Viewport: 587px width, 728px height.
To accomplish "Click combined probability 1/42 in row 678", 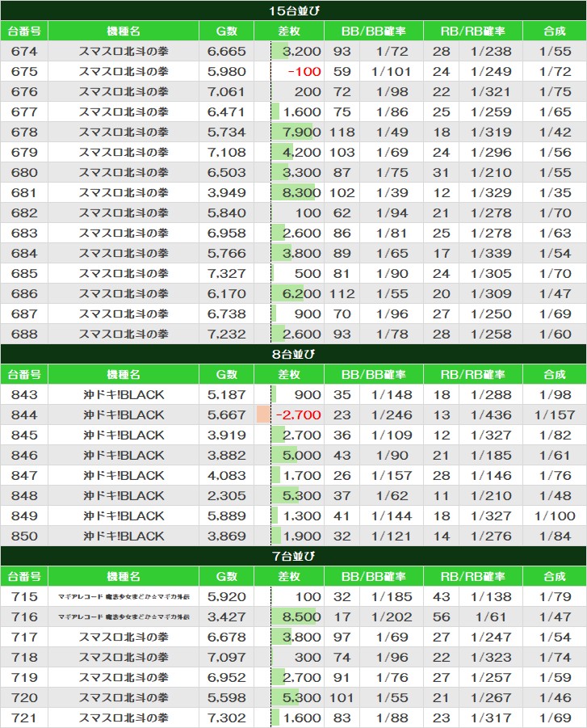I will pos(555,132).
